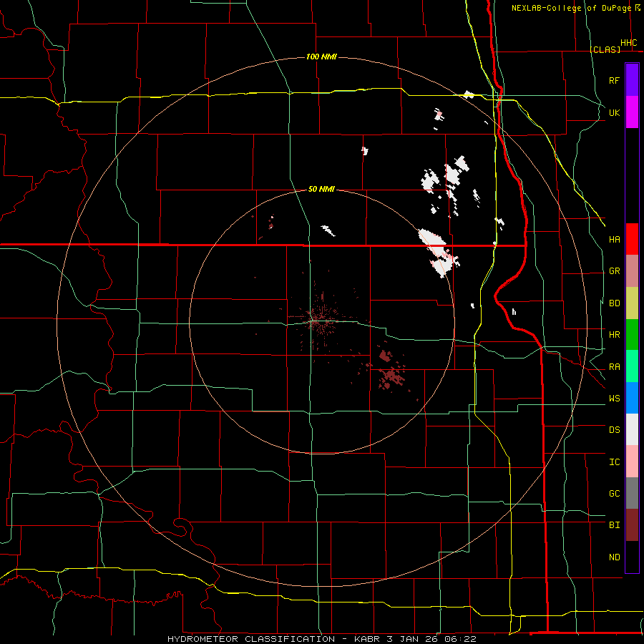
Task: Click the white DS legend color swatch
Action: pyautogui.click(x=632, y=429)
